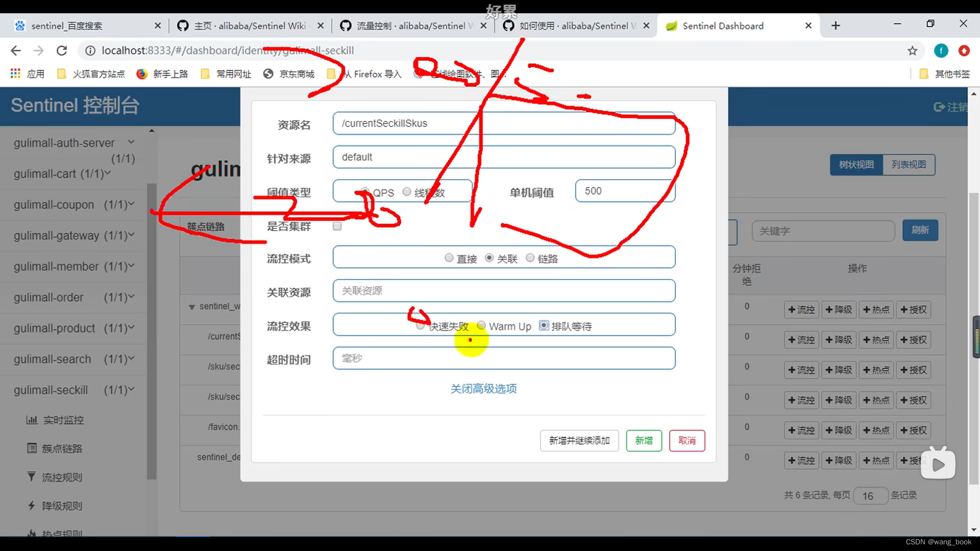Screen dimensions: 980x551
Task: Click 关闭高级选项 link
Action: (x=483, y=388)
